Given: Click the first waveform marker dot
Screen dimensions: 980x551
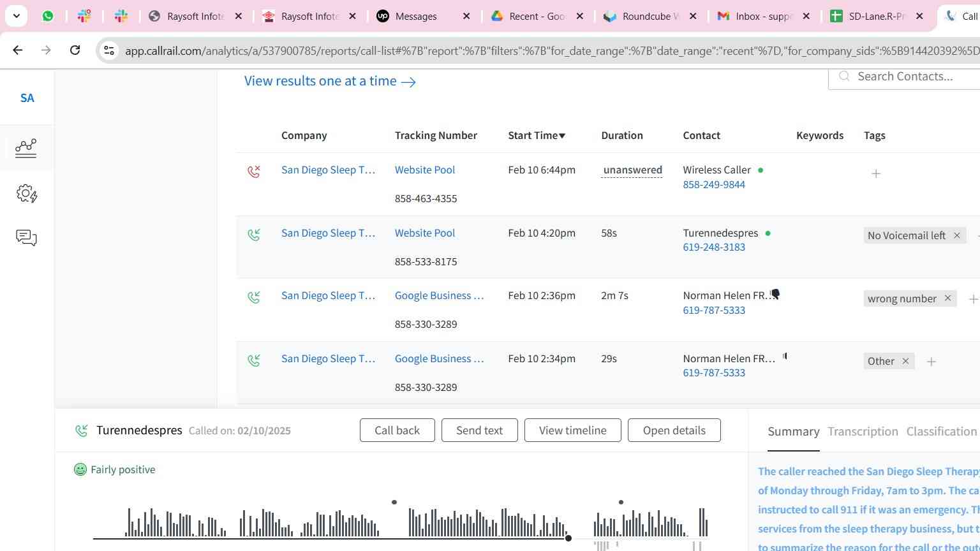Looking at the screenshot, I should [394, 502].
